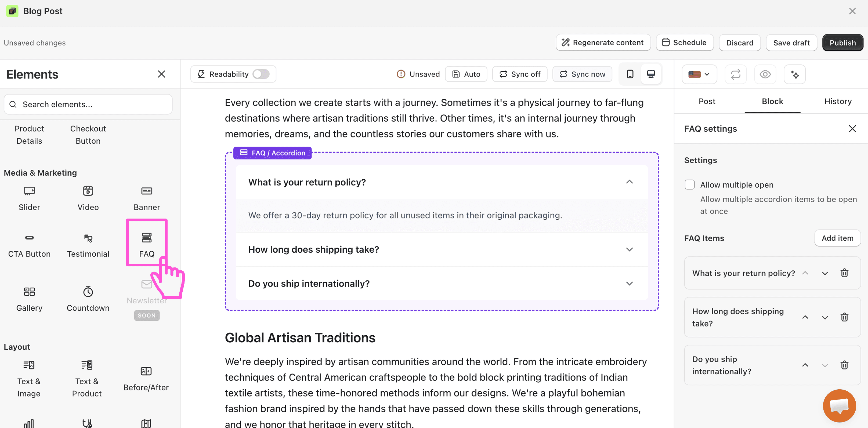Add a Countdown element
Viewport: 868px width, 428px height.
pos(88,299)
